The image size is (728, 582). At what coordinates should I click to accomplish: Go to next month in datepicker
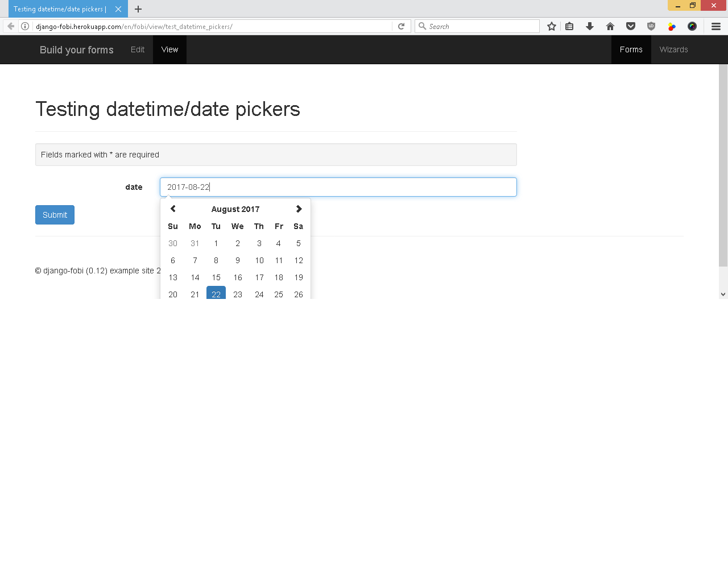click(x=299, y=209)
